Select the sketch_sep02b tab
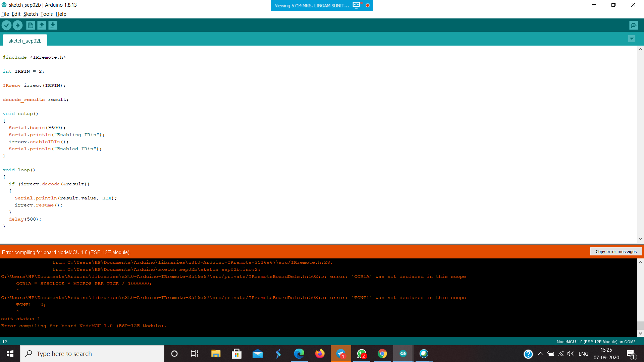644x362 pixels. pyautogui.click(x=25, y=41)
